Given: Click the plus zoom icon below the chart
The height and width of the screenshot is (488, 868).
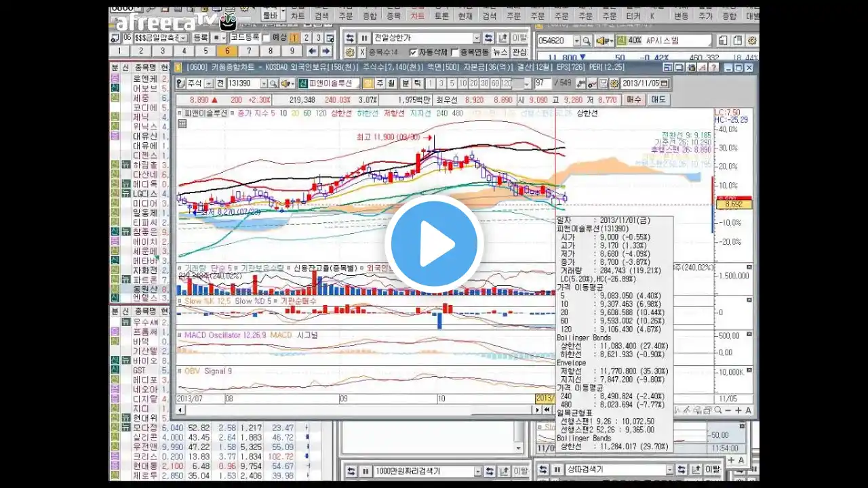Looking at the screenshot, I should click(738, 410).
